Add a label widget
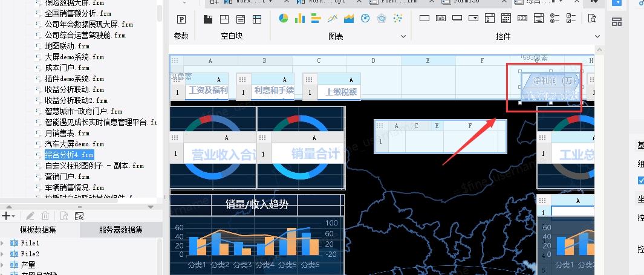The image size is (644, 275). 441,19
